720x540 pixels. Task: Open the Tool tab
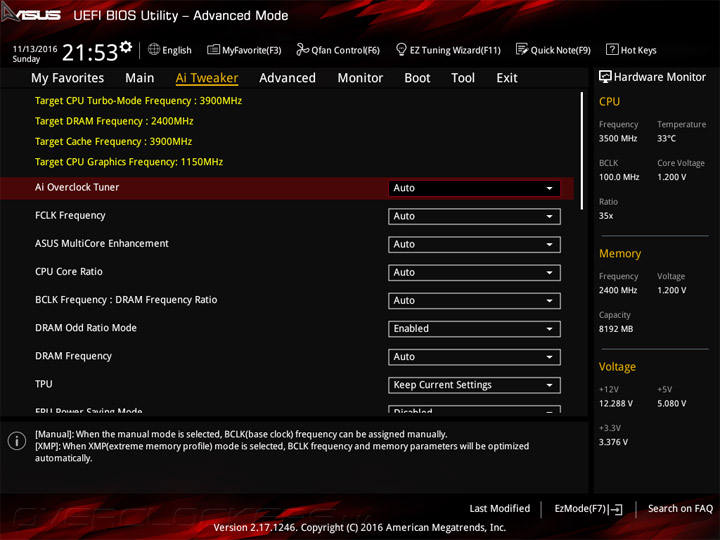[463, 78]
